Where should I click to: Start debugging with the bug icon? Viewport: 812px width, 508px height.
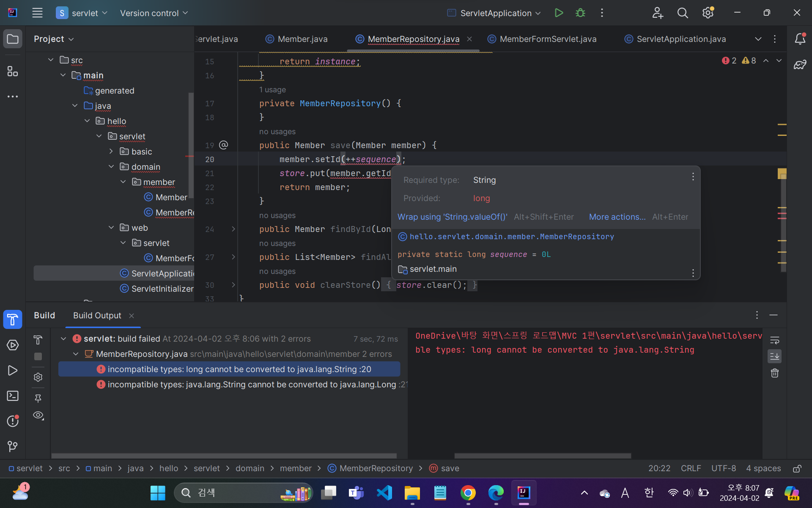pos(580,13)
